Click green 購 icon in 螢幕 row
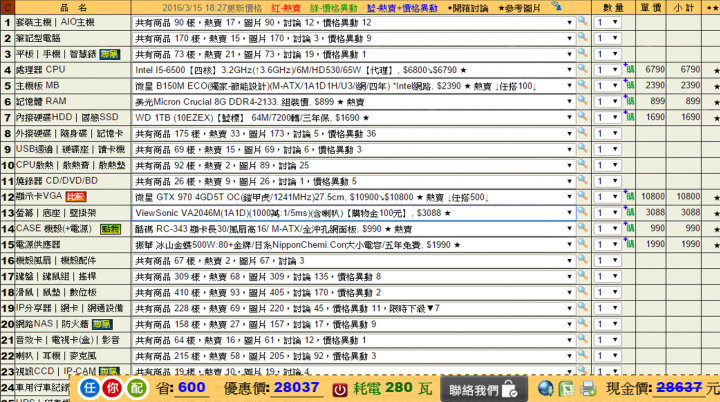 [x=629, y=212]
